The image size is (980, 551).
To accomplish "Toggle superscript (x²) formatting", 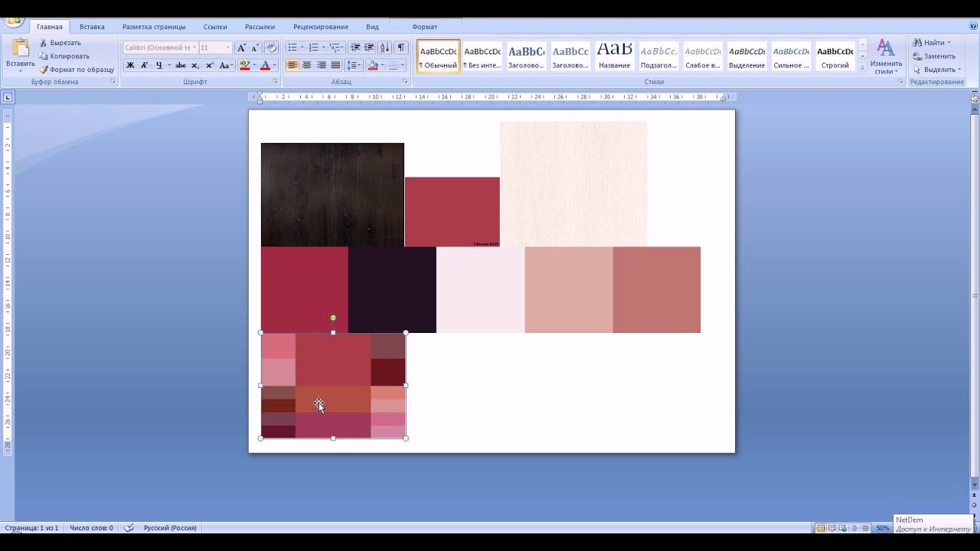I will (x=209, y=66).
